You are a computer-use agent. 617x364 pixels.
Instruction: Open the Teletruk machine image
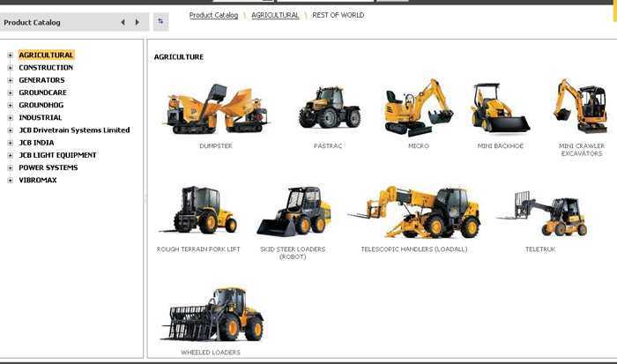click(x=542, y=213)
